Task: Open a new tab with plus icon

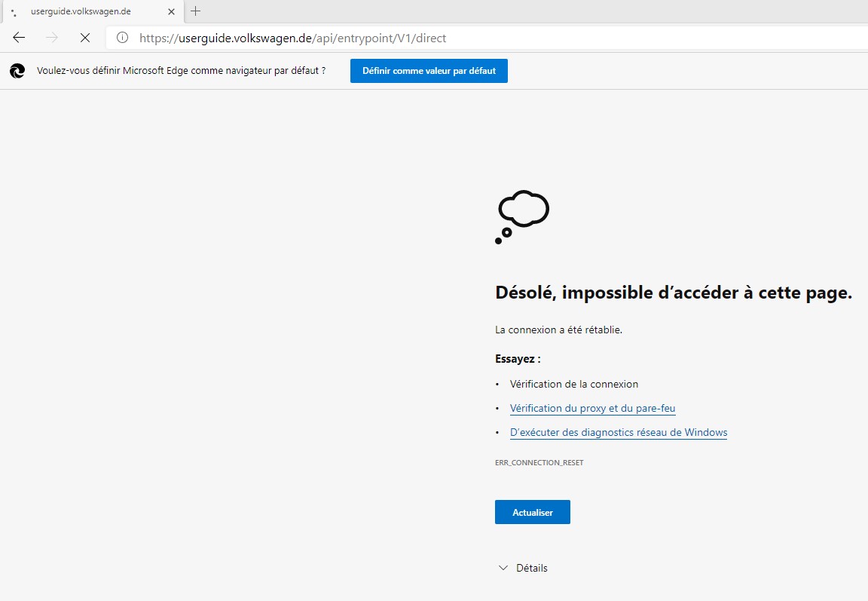Action: [x=195, y=11]
